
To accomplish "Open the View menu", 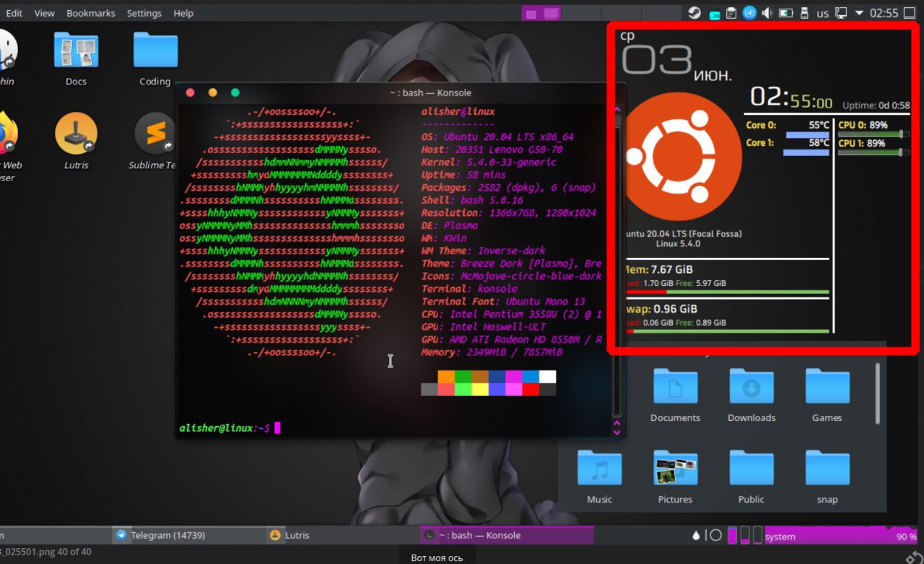I will tap(44, 13).
